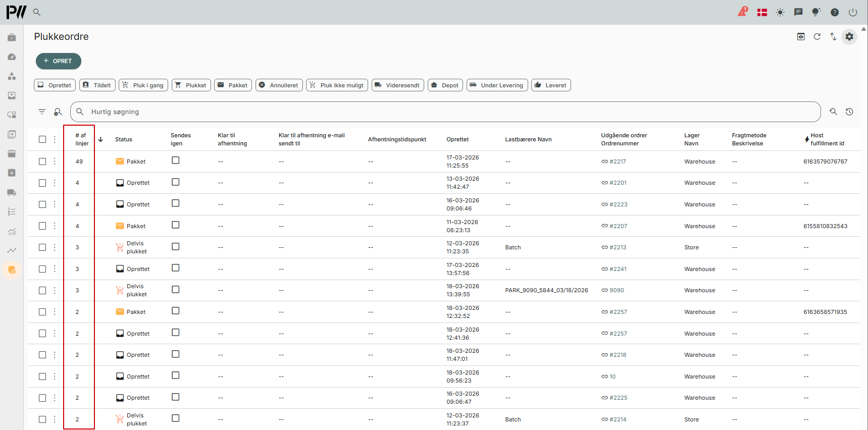Open the Danish flag language selector
This screenshot has width=868, height=430.
pos(762,12)
